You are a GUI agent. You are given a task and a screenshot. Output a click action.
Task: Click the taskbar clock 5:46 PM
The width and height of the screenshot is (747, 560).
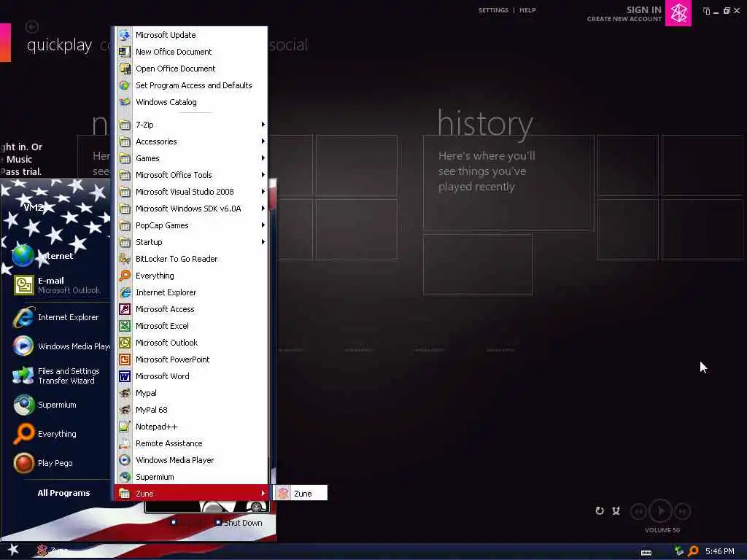719,551
